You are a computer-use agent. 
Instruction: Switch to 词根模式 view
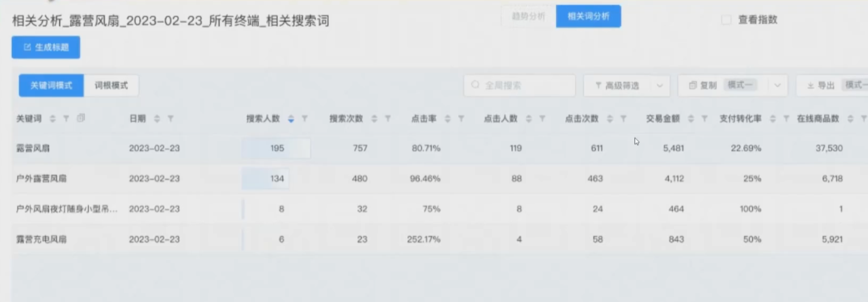[x=112, y=85]
